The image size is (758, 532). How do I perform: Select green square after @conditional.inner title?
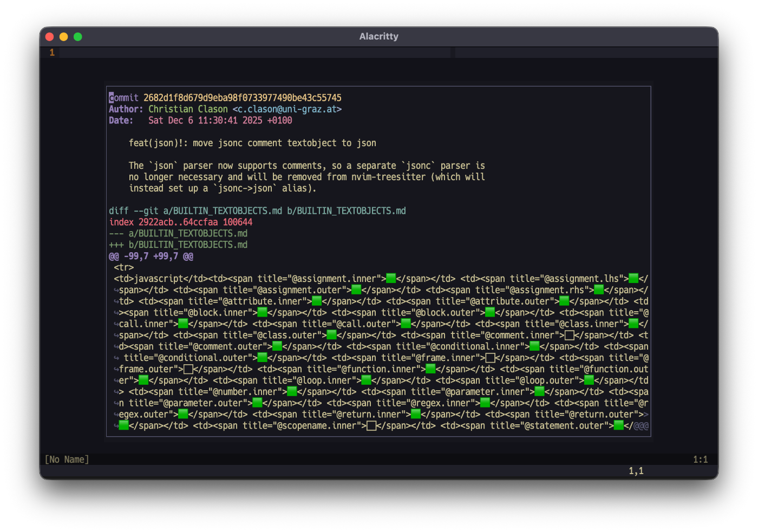(534, 347)
